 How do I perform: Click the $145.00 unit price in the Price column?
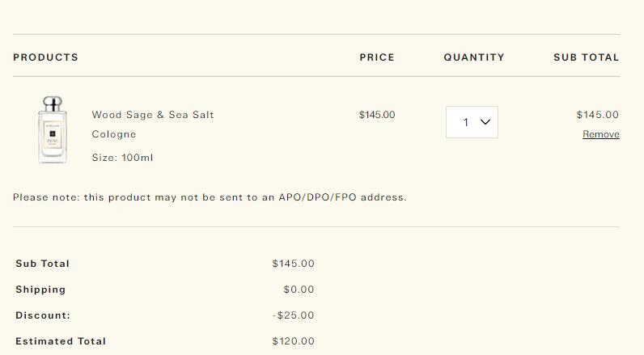pyautogui.click(x=377, y=115)
